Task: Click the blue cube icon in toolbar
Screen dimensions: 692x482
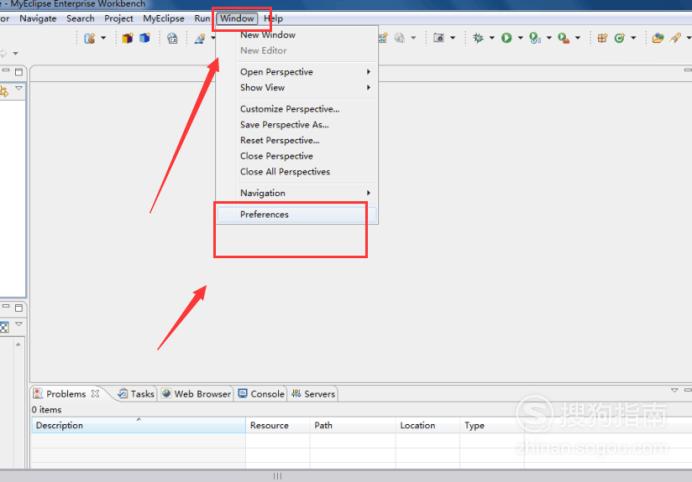Action: click(x=145, y=38)
